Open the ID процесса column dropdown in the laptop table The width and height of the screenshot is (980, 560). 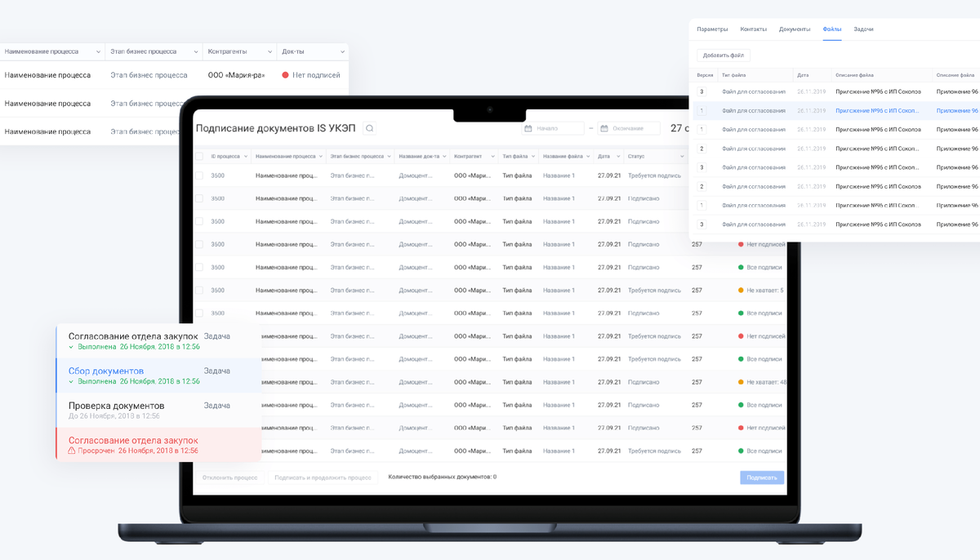pyautogui.click(x=246, y=156)
